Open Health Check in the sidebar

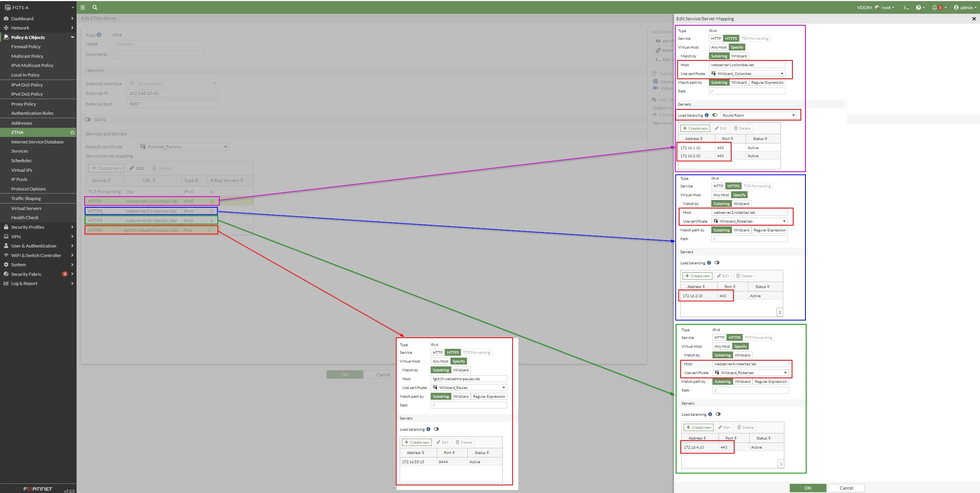point(25,218)
